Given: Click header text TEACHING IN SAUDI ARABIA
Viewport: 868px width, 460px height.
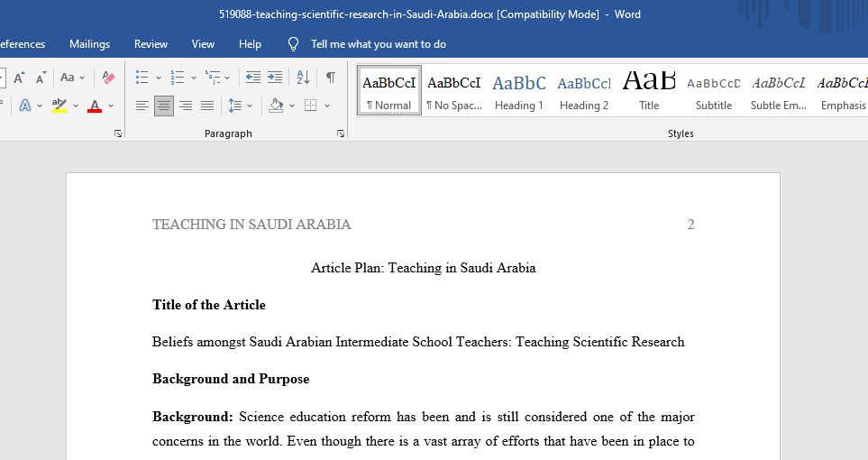Looking at the screenshot, I should [x=251, y=225].
